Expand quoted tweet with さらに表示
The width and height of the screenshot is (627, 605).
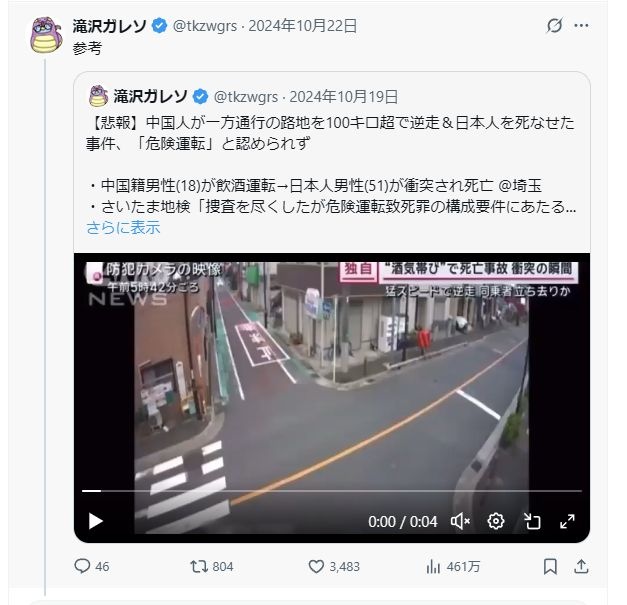click(123, 228)
